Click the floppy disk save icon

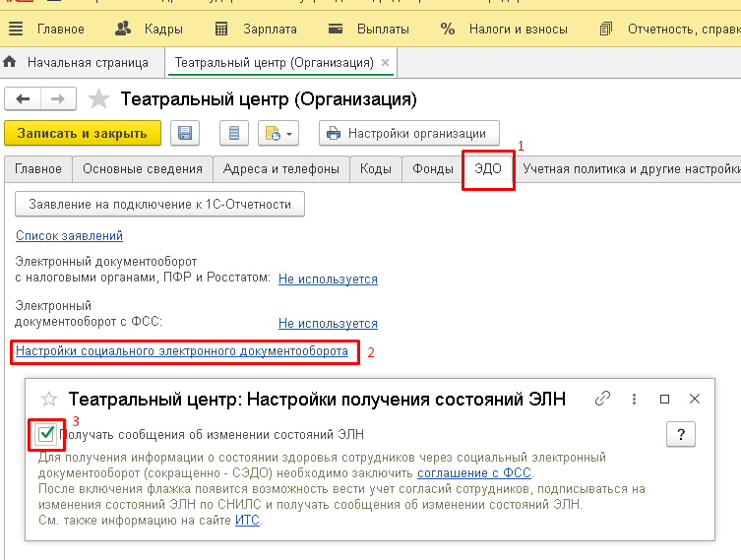pyautogui.click(x=185, y=134)
